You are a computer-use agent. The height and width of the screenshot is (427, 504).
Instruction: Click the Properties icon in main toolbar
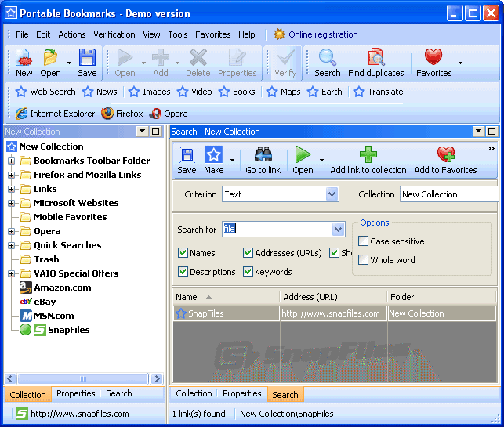point(237,58)
